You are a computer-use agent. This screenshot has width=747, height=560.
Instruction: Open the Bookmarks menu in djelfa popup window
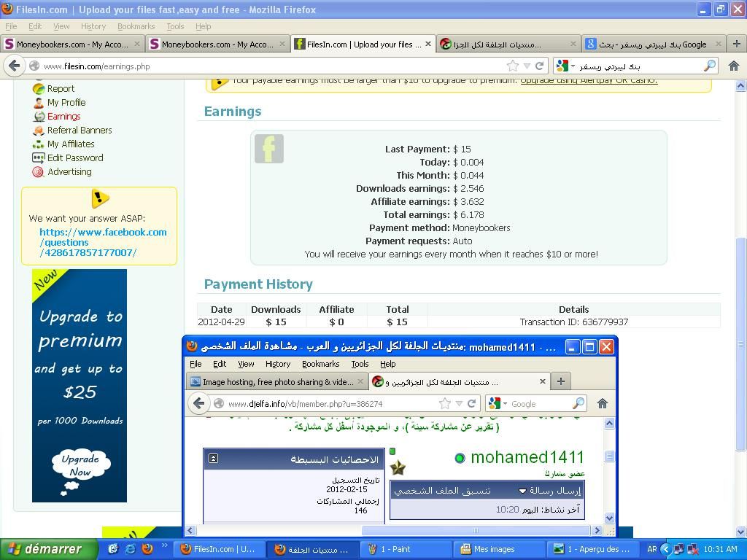pyautogui.click(x=321, y=364)
